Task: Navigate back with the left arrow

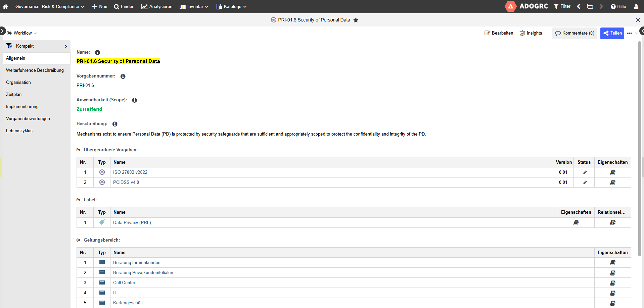Action: point(578,6)
